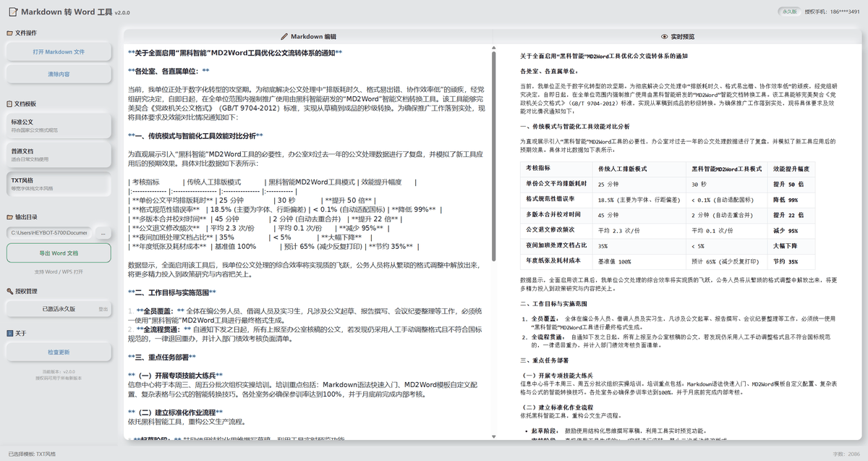Click preview cell 单份公文平均排版耗时
868x461 pixels.
coord(556,184)
